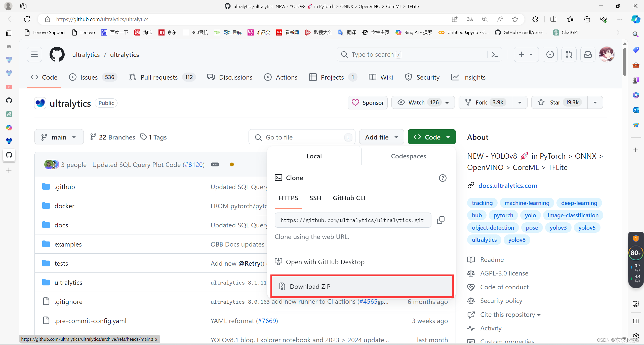This screenshot has width=644, height=345.
Task: Expand the commit message ellipsis button
Action: (x=215, y=164)
